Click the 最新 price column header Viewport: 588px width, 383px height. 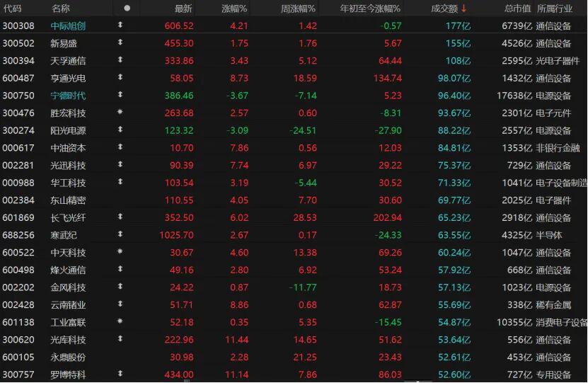tap(183, 8)
